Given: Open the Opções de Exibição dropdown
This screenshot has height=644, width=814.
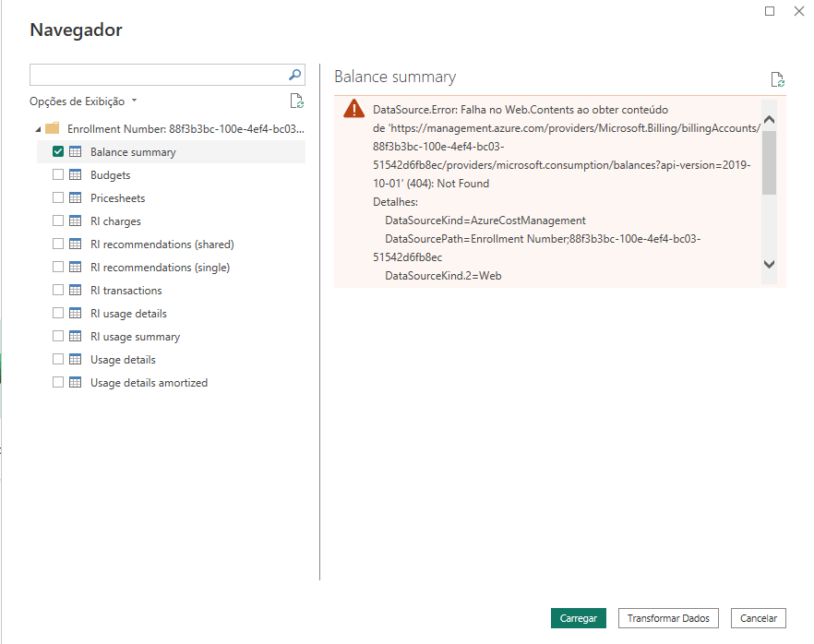Looking at the screenshot, I should [83, 101].
